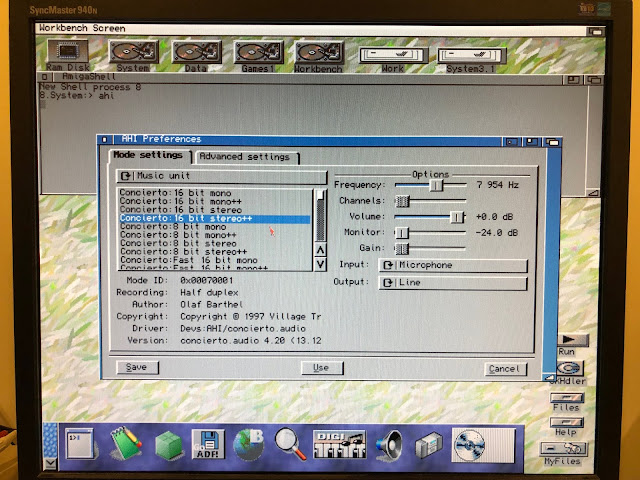Select Concierto:16 bit mono mode

[215, 193]
